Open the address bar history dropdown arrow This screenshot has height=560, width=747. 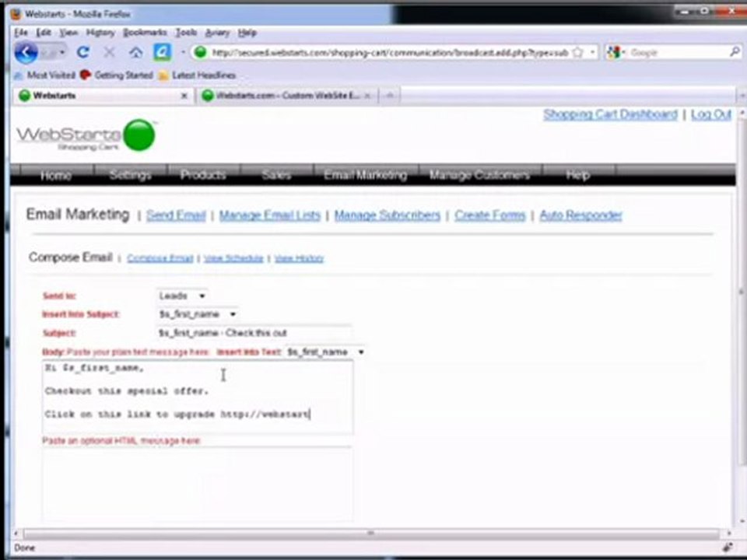(592, 52)
